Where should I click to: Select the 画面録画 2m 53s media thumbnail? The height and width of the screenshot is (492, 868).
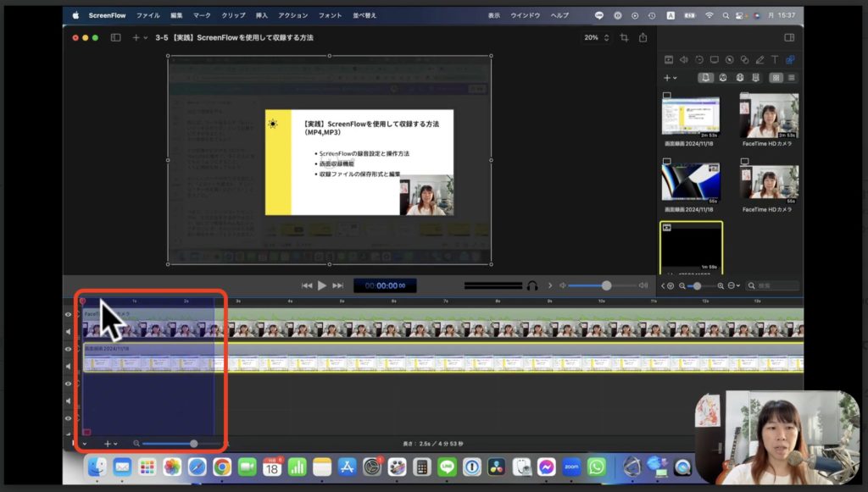[690, 116]
